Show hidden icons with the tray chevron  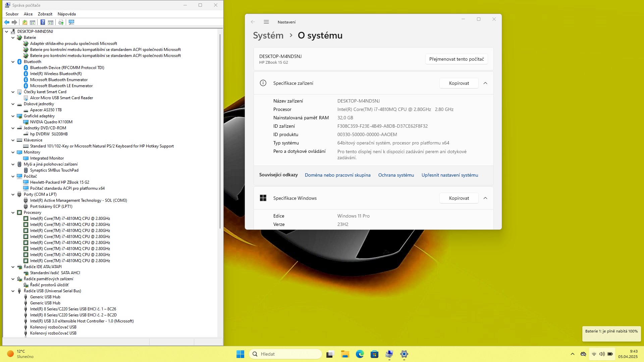(573, 354)
